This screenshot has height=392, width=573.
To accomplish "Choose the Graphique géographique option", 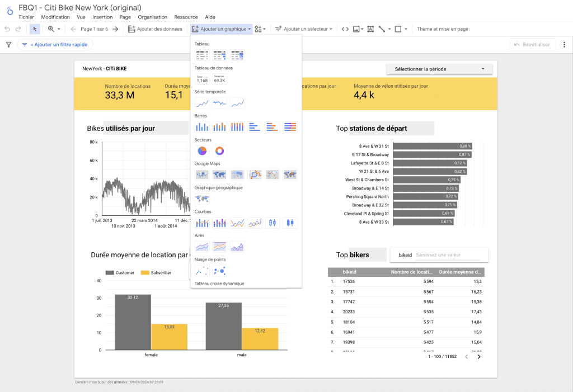I will [202, 197].
